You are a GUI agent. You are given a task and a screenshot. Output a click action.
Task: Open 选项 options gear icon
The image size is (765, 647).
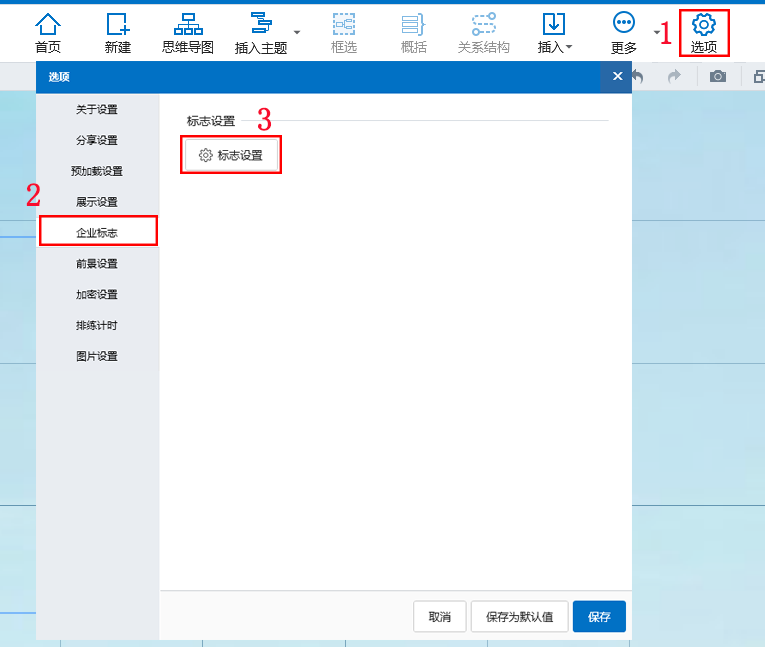tap(703, 24)
